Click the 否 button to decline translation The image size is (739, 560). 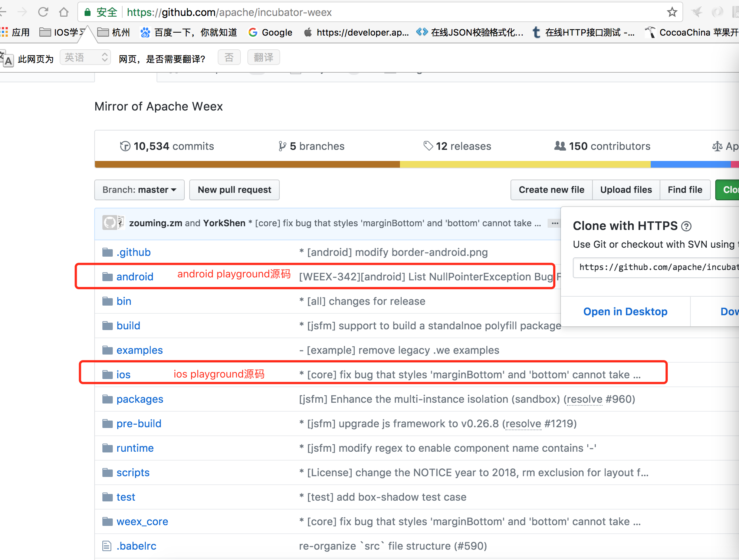coord(229,57)
